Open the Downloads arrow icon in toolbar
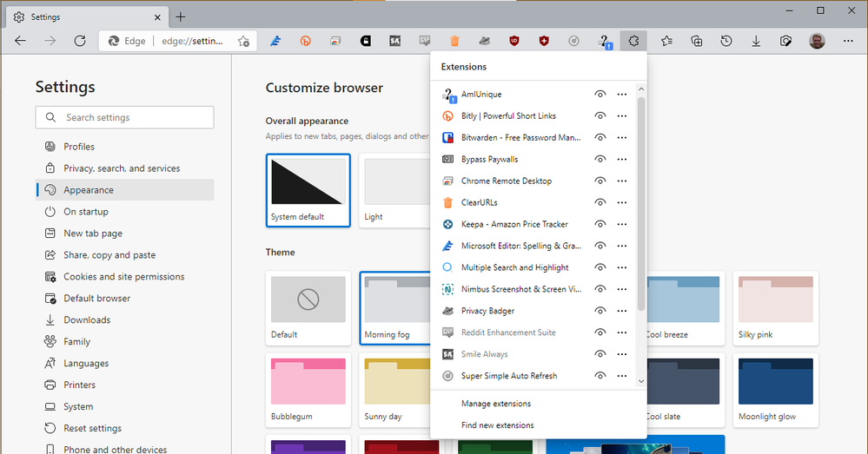868x454 pixels. (756, 41)
